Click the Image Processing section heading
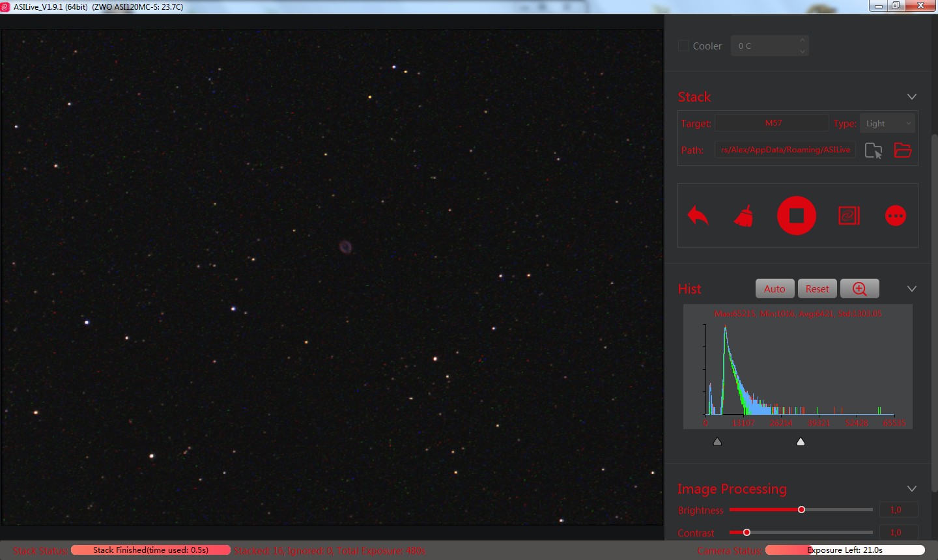 (x=732, y=489)
